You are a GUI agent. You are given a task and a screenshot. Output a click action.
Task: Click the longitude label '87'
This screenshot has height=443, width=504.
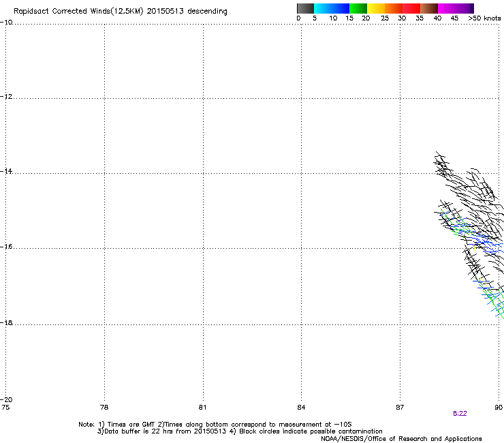pos(400,408)
